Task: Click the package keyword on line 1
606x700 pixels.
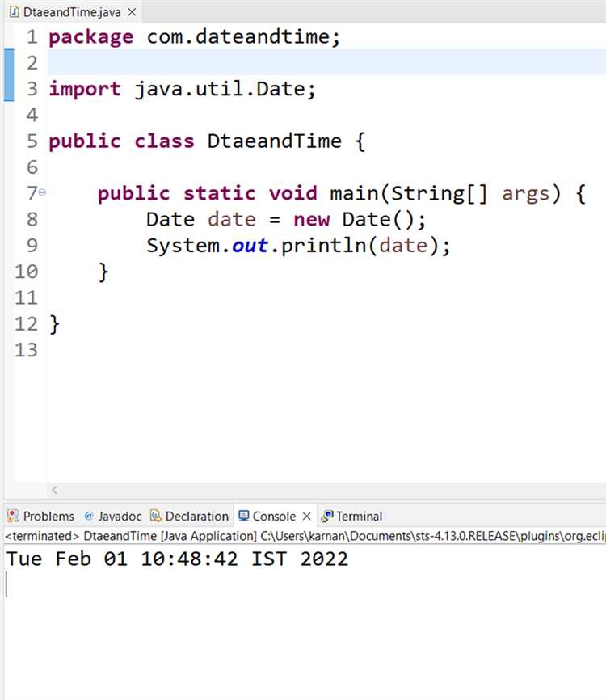Action: coord(91,37)
